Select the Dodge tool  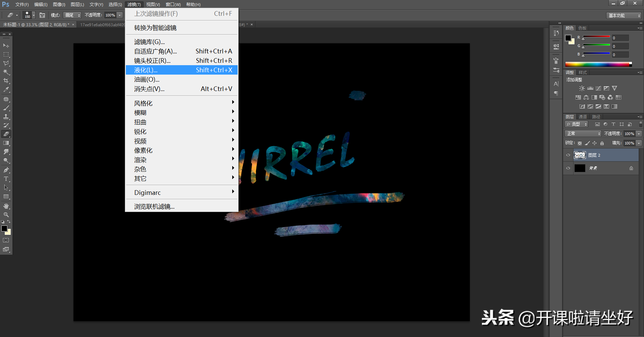click(6, 160)
